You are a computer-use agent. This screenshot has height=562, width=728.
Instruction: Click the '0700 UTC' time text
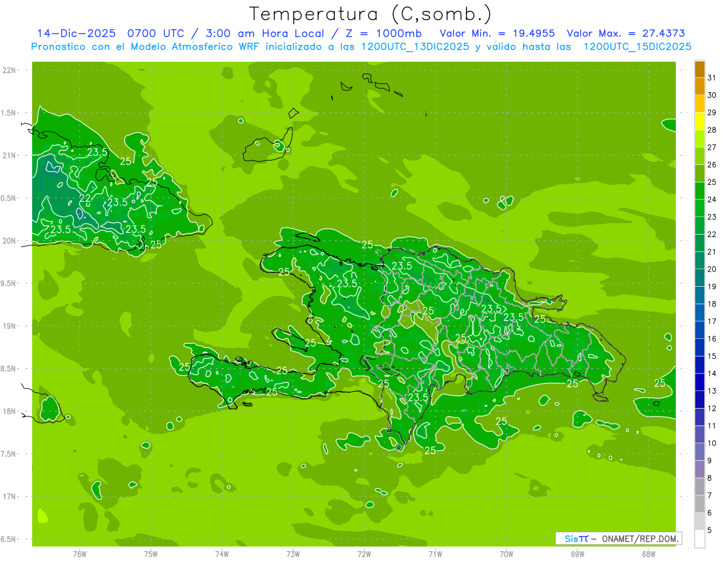pyautogui.click(x=156, y=33)
